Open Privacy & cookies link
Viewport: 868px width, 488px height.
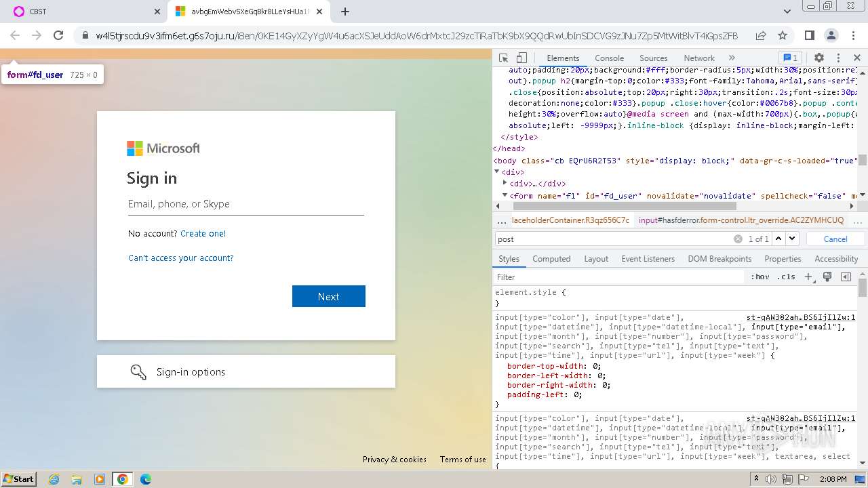(x=395, y=459)
